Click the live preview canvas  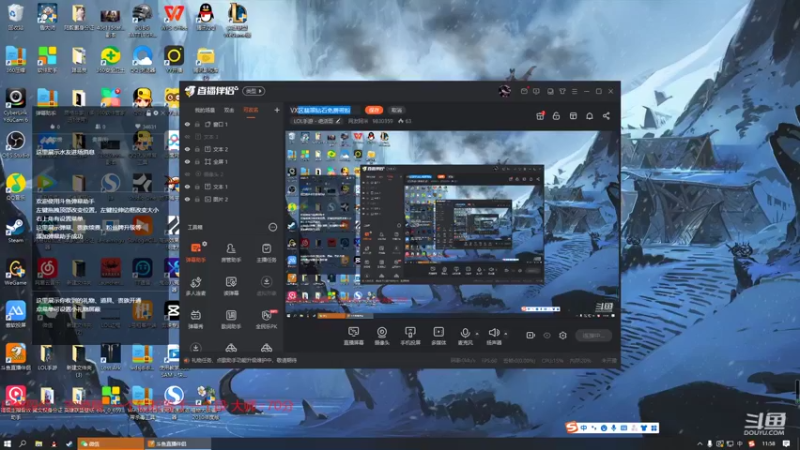pyautogui.click(x=450, y=225)
